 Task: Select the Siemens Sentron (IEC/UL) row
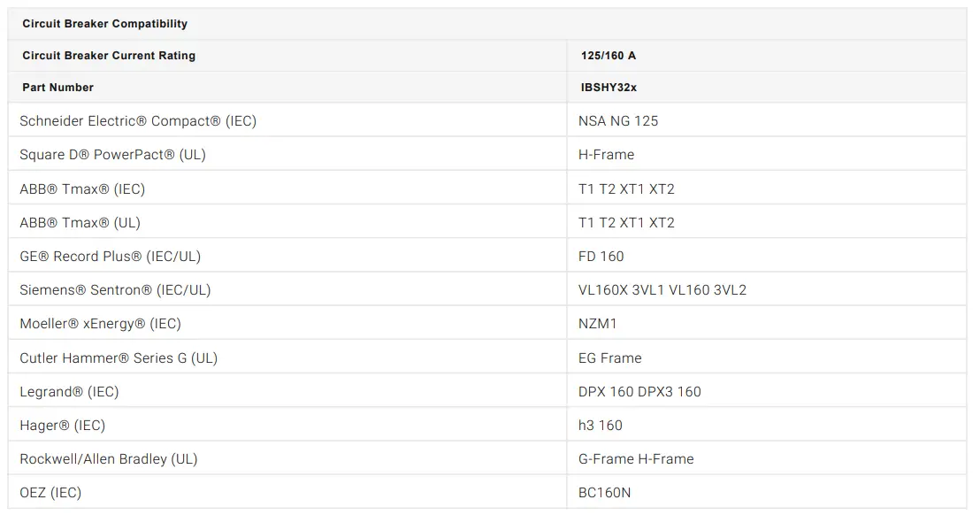tap(115, 290)
